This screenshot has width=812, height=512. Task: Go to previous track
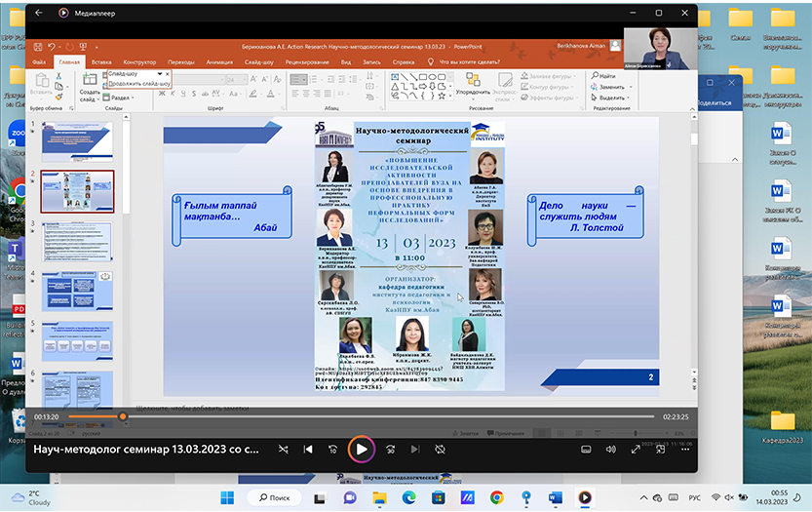pos(308,450)
